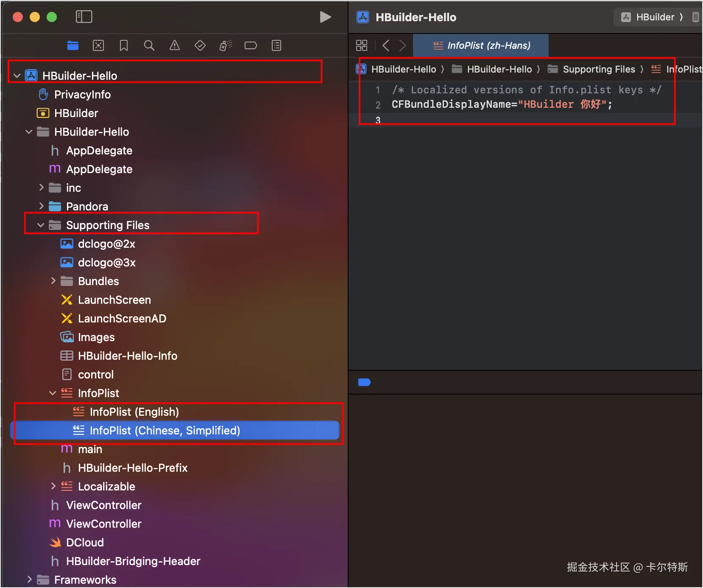703x588 pixels.
Task: Open the Images asset catalog
Action: tap(96, 337)
